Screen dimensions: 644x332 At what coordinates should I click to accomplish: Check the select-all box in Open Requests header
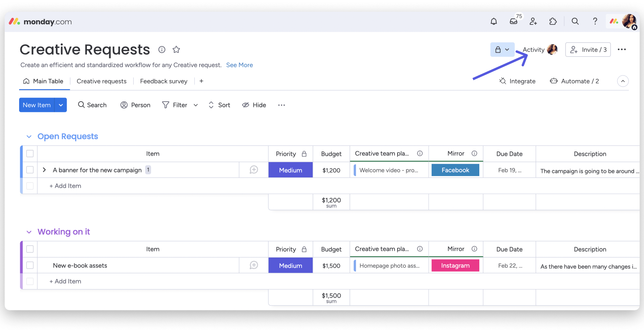[x=30, y=153]
